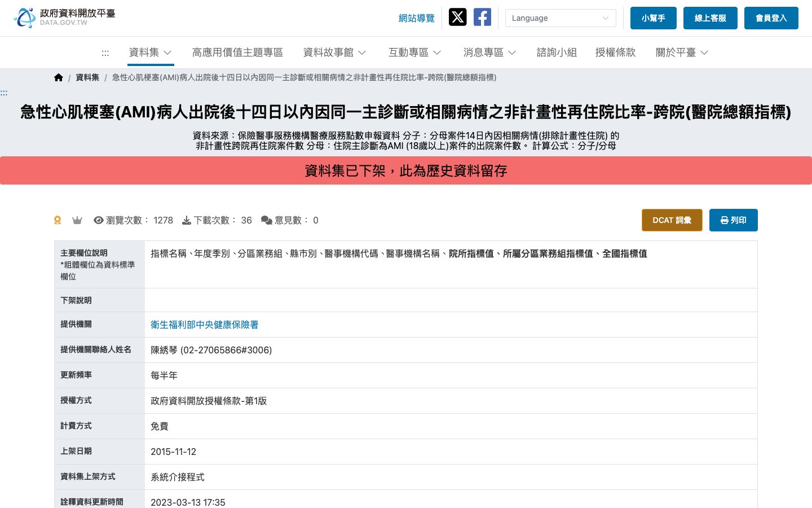Image resolution: width=812 pixels, height=508 pixels.
Task: Click the 政府資料開放授權條款-第1版 license text
Action: coord(209,401)
